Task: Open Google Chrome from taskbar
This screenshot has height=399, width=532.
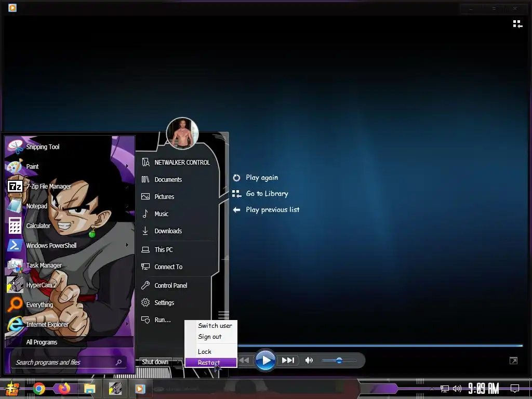Action: pos(38,389)
